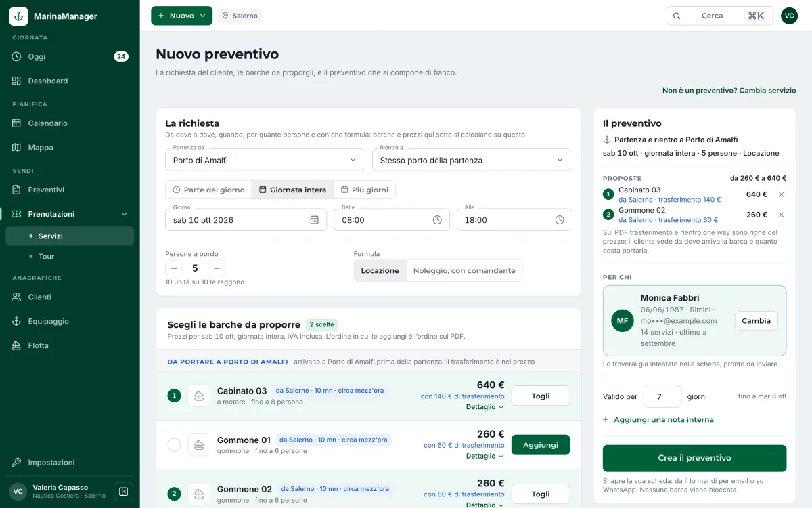Click Crea il preventivo
This screenshot has height=508, width=812.
click(694, 458)
